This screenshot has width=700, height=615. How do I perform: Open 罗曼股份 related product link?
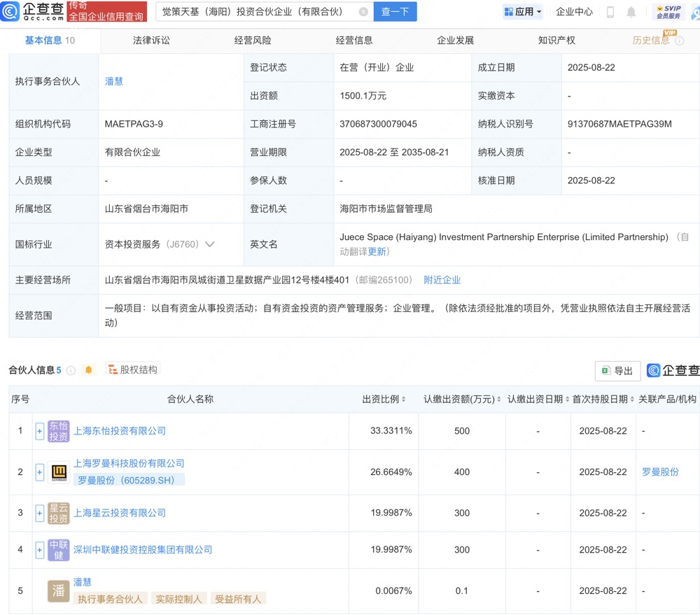(660, 472)
